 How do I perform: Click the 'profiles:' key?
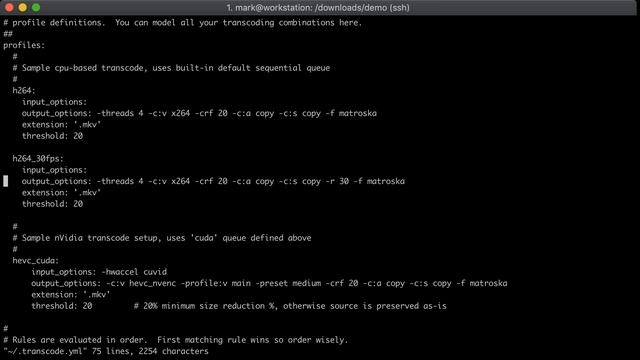click(24, 45)
